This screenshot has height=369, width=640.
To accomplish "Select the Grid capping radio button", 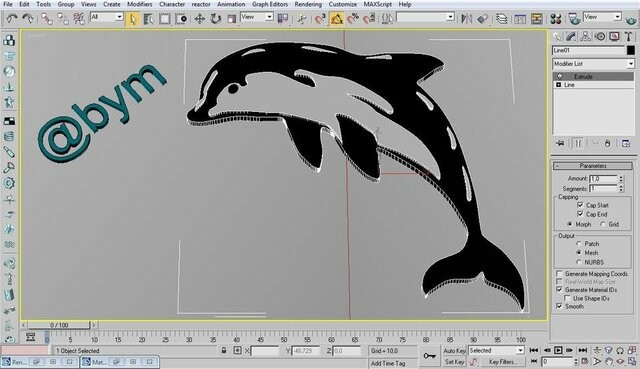I will coord(603,224).
